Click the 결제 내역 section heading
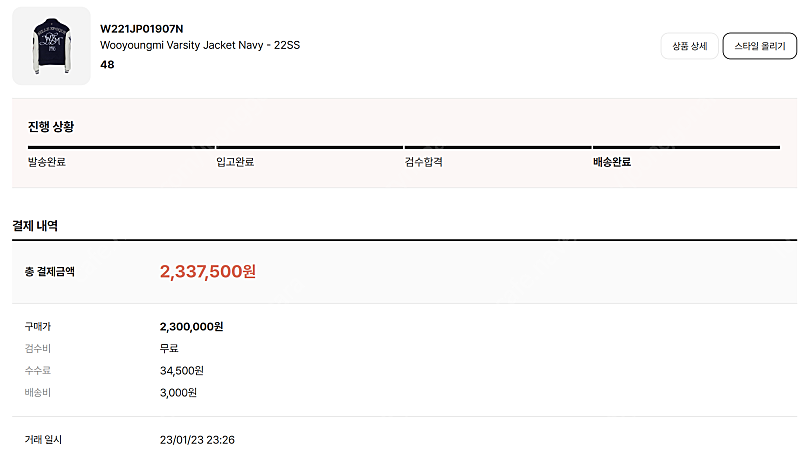 click(x=35, y=226)
